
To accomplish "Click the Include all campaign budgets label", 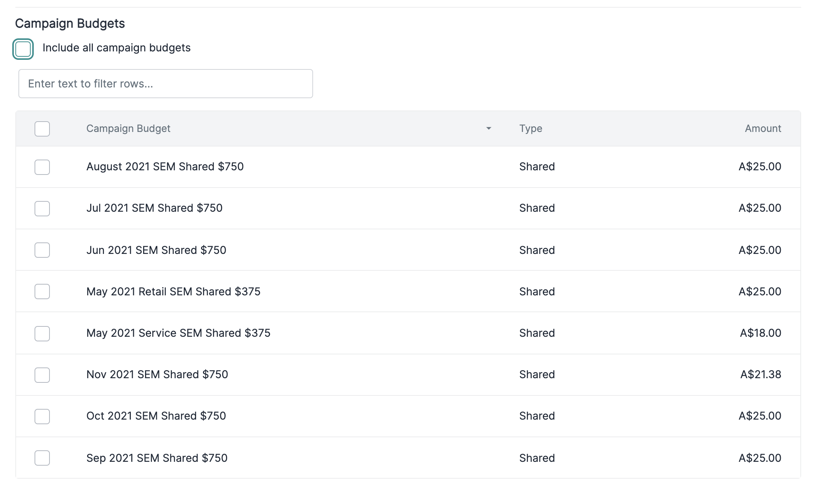I will [116, 48].
